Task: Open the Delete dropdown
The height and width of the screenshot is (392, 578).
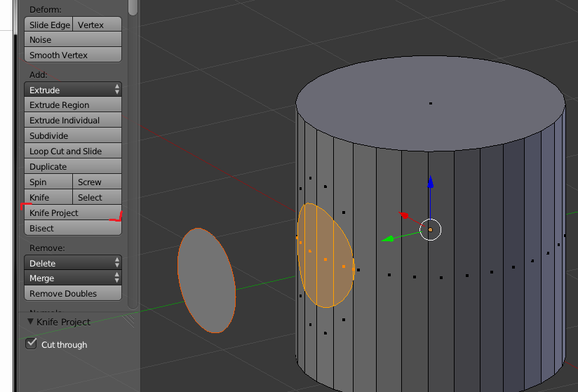Action: pos(73,263)
